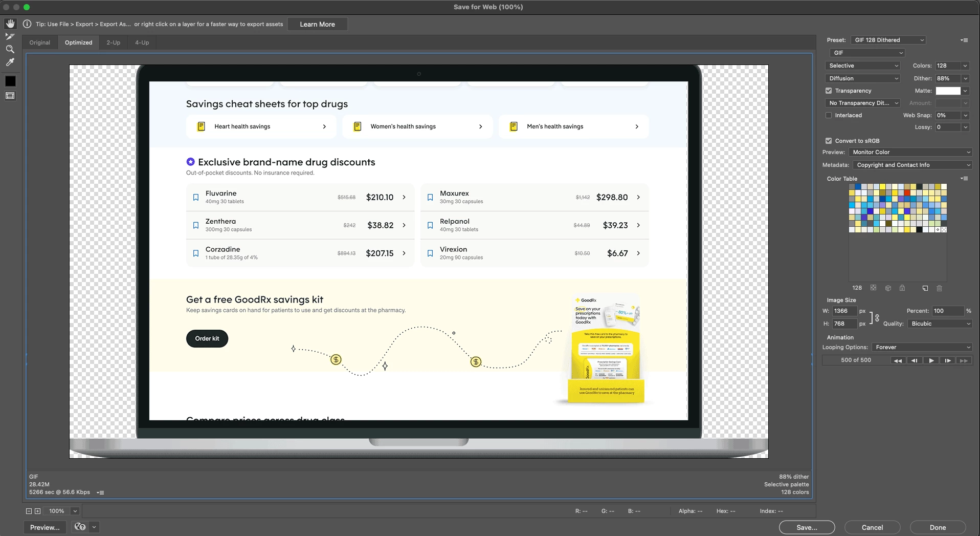Click the white Matte color swatch
The height and width of the screenshot is (536, 980).
pyautogui.click(x=948, y=91)
